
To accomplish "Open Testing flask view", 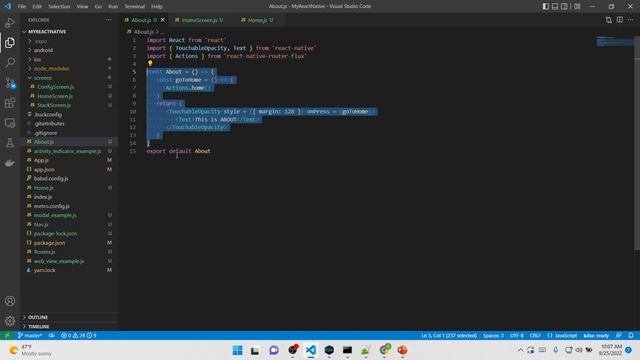I will [10, 143].
